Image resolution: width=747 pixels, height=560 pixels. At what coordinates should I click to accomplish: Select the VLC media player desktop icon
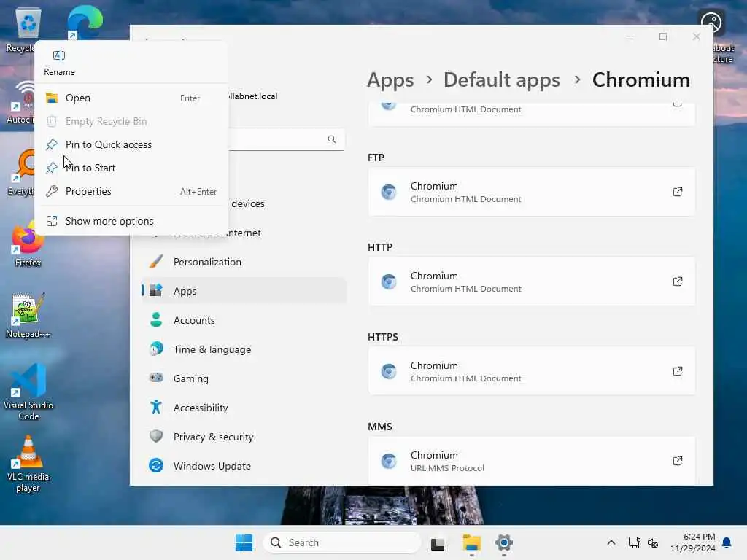click(28, 464)
